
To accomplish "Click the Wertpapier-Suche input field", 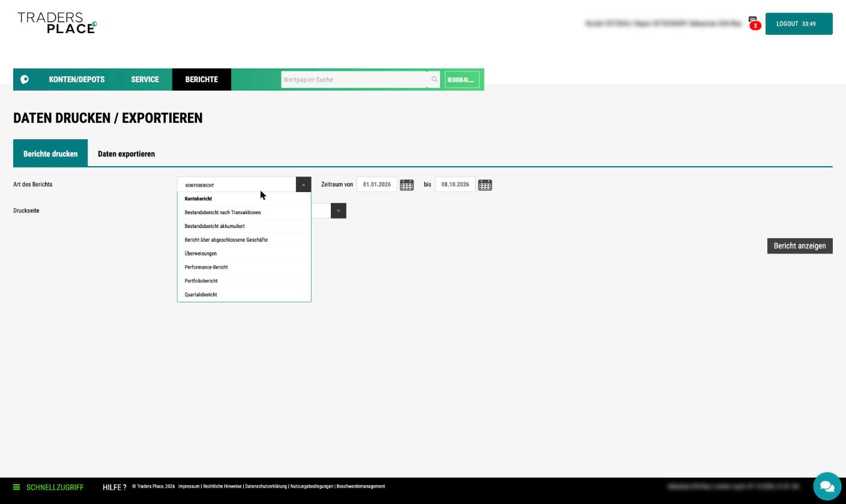I will pyautogui.click(x=354, y=79).
